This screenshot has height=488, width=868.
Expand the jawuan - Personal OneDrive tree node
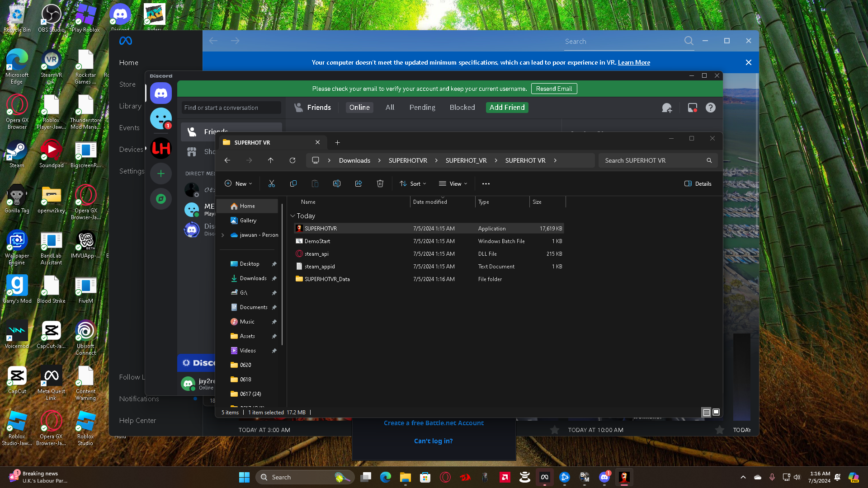pos(223,235)
